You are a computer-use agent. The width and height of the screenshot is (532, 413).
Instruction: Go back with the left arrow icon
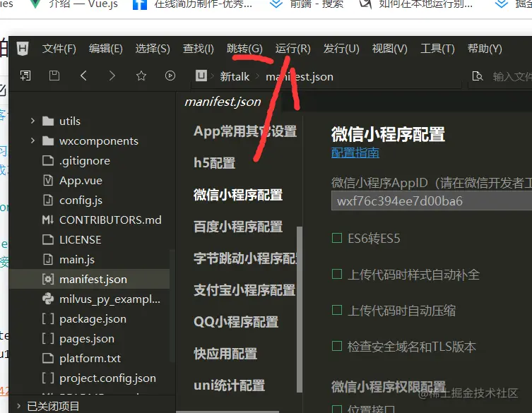[x=83, y=76]
